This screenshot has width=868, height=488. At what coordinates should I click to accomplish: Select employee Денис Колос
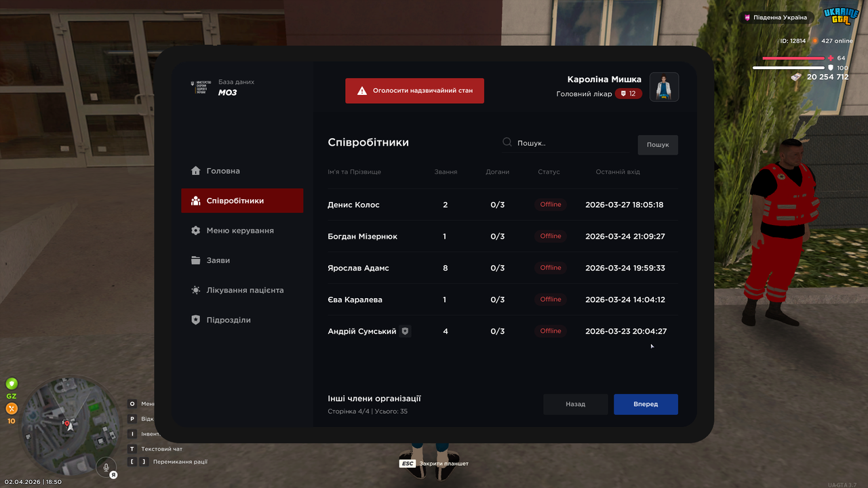502,205
